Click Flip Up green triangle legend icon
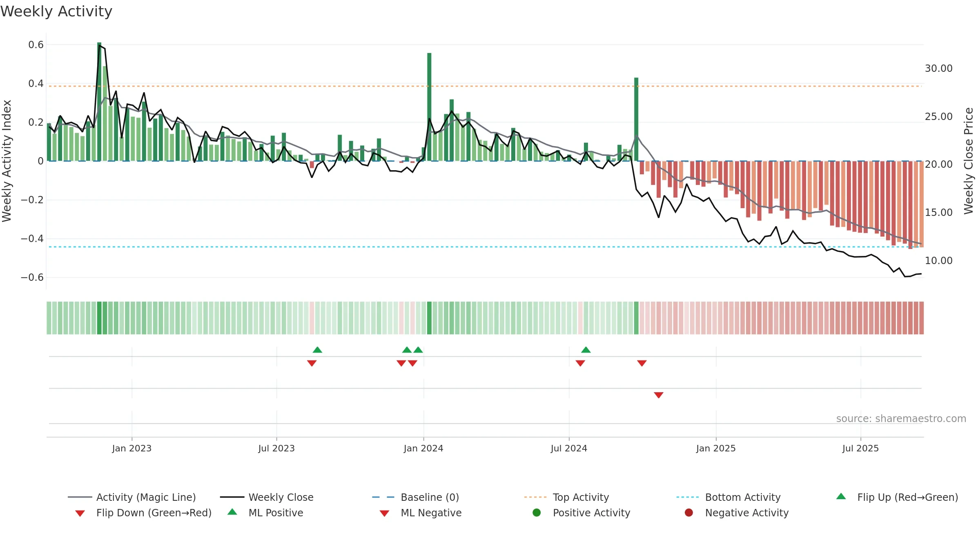Screen dimensions: 980x551 click(841, 496)
